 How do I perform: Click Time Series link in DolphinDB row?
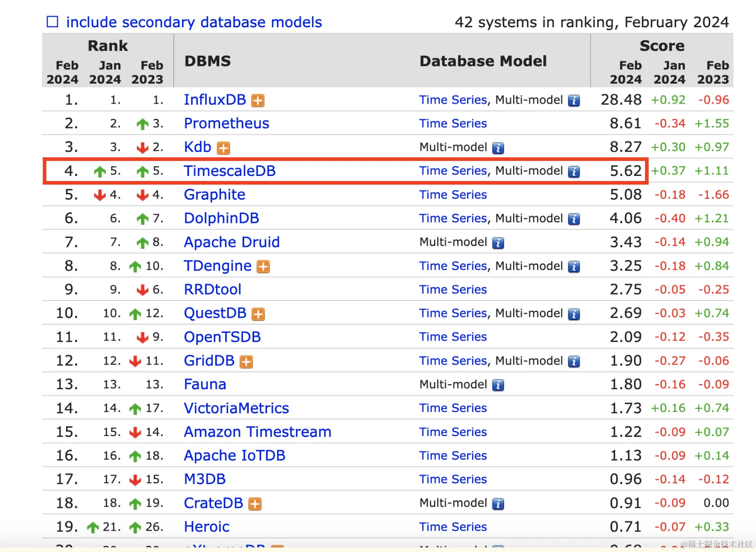click(x=453, y=218)
